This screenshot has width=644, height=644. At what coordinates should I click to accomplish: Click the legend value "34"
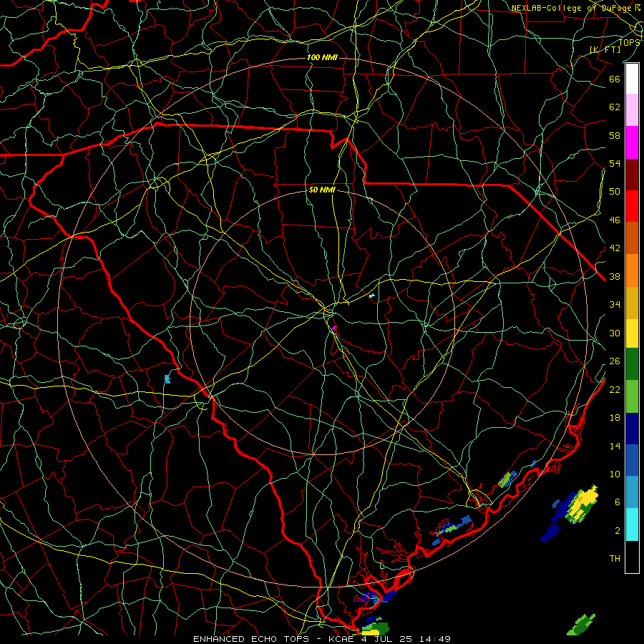(x=615, y=305)
